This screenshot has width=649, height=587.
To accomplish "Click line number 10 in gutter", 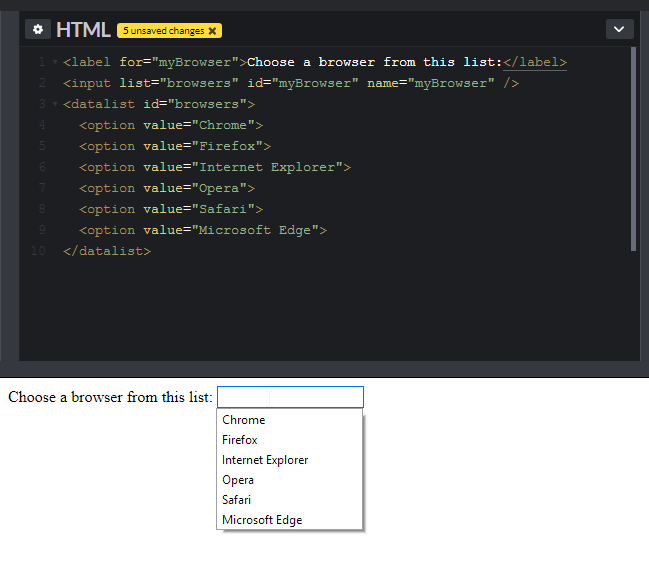I will 38,251.
